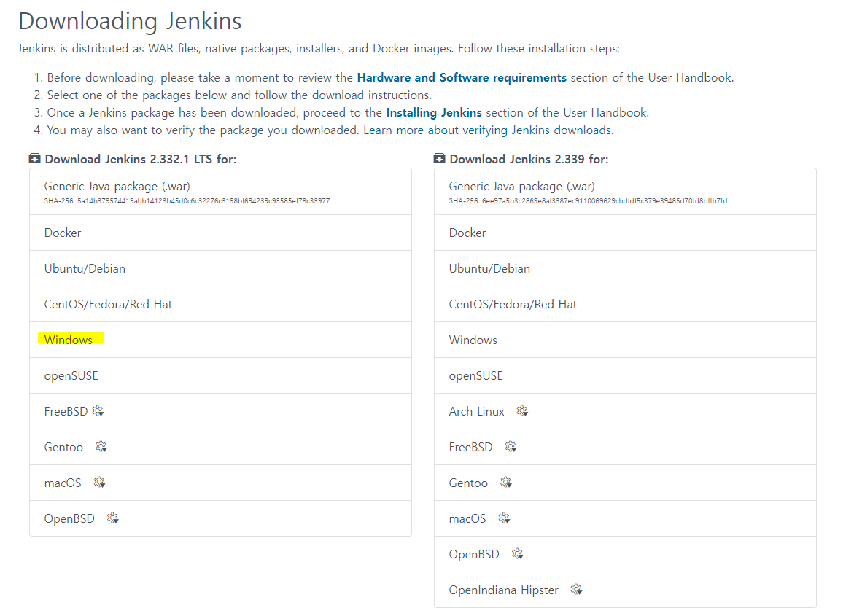Select openSUSE under Jenkins 2.332.1 LTS
Screen dimensions: 854x616
click(x=220, y=376)
